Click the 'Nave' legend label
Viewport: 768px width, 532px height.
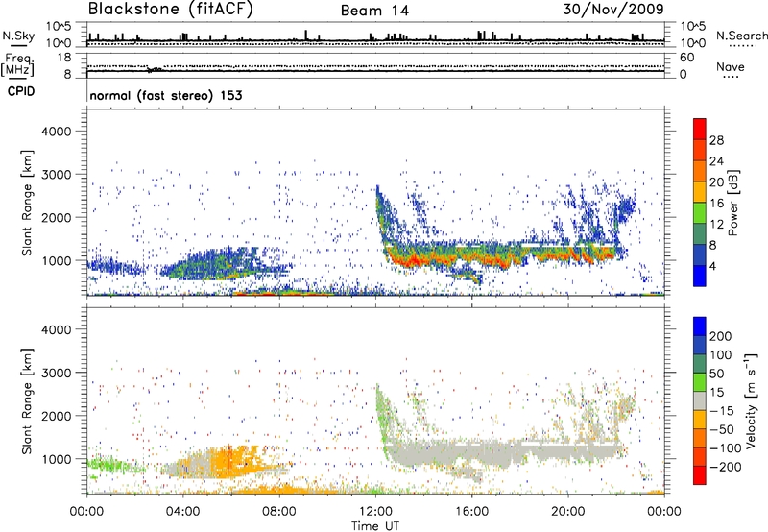tap(731, 67)
